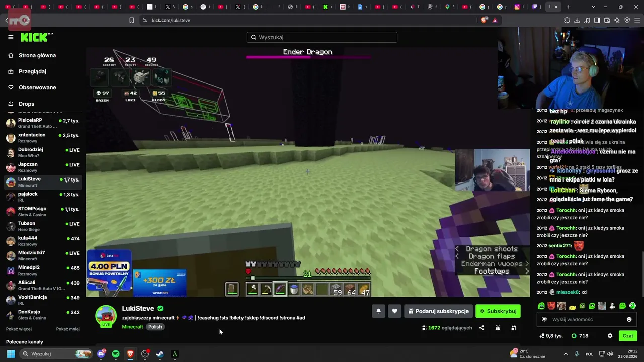
Task: Focus the Kick Wyszukaj search box
Action: pyautogui.click(x=322, y=37)
